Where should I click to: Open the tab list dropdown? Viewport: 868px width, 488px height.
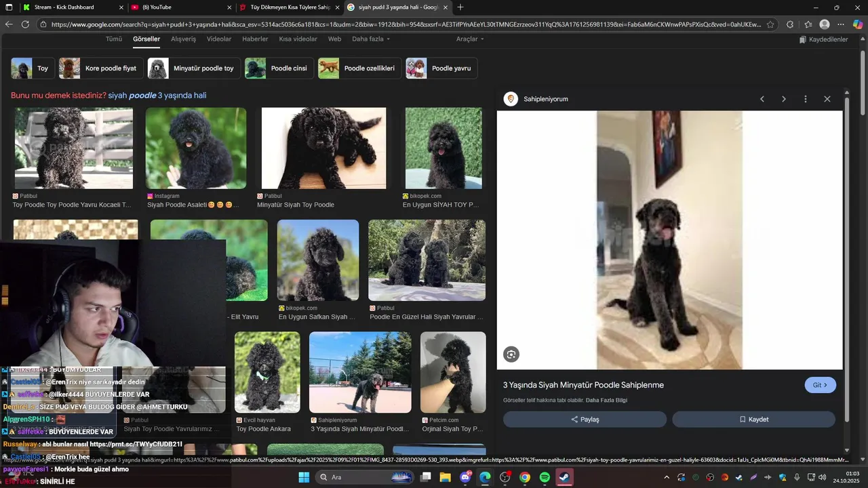pos(9,7)
